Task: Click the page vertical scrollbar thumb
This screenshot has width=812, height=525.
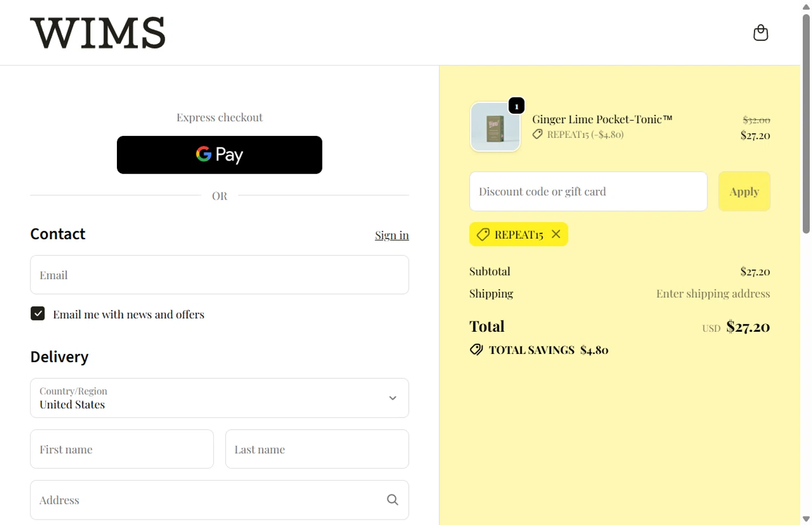Action: pos(806,123)
